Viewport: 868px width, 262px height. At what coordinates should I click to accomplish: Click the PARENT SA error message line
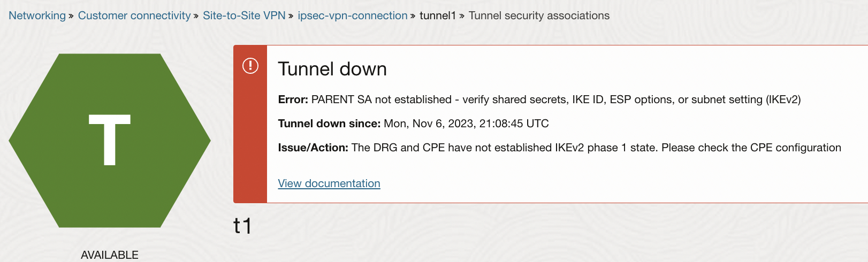click(x=539, y=99)
